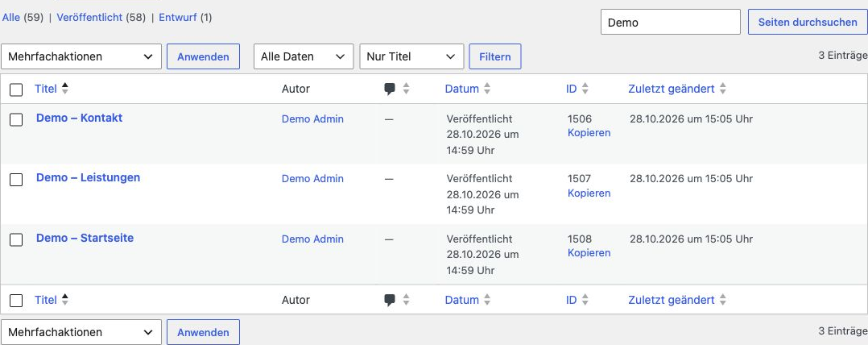Viewport: 868px width, 345px height.
Task: Click Kopieren under ID 1508
Action: click(589, 253)
